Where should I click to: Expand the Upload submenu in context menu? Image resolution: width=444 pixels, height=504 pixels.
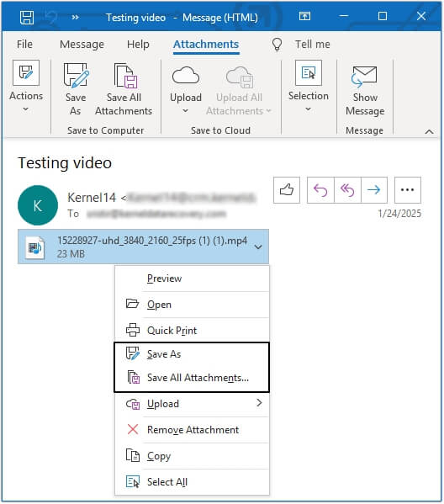(x=192, y=404)
